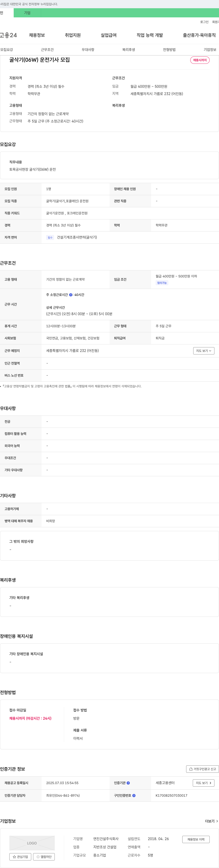Image resolution: width=219 pixels, height=868 pixels.
Task: Open the 실업급여 main menu
Action: point(109,35)
